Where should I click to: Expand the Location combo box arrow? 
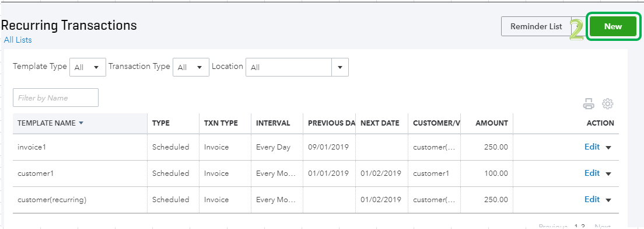(x=340, y=67)
